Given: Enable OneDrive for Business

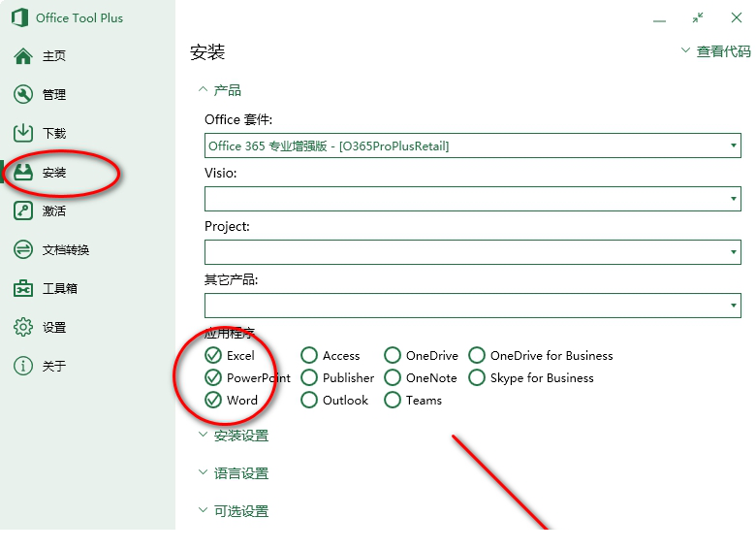Looking at the screenshot, I should point(477,356).
